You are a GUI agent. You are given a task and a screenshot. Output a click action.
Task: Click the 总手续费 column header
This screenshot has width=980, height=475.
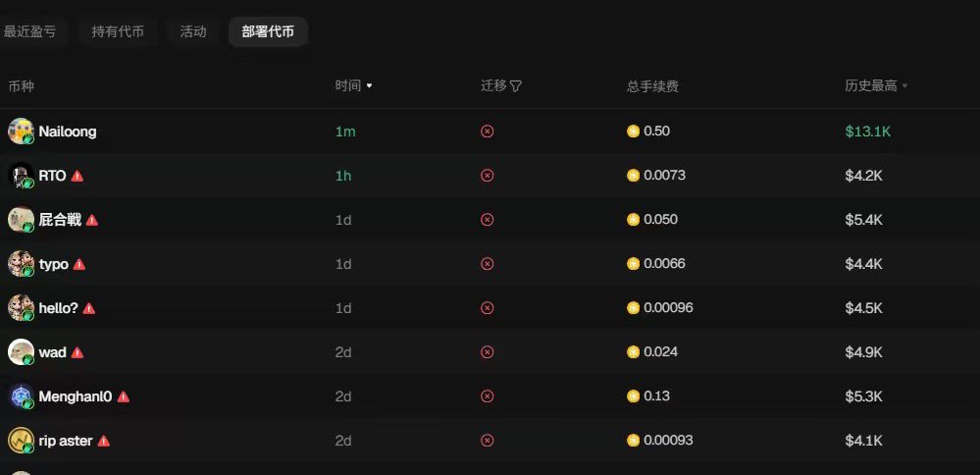click(652, 85)
